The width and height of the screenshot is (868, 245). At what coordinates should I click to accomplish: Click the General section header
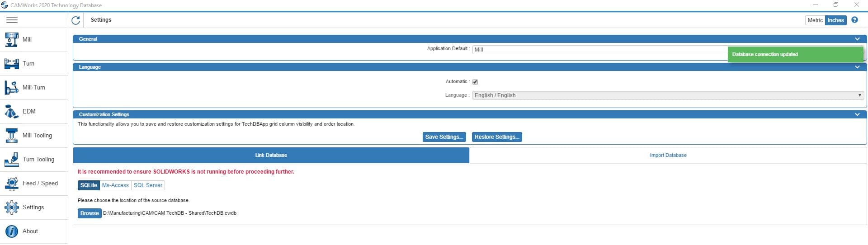click(470, 39)
